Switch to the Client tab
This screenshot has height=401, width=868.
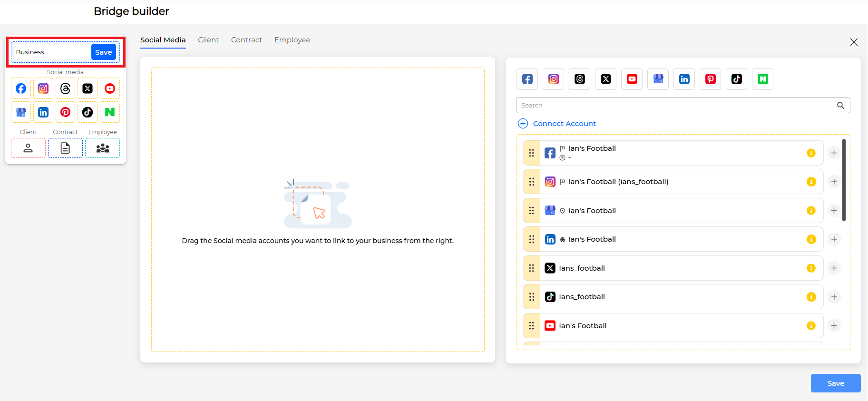[208, 40]
